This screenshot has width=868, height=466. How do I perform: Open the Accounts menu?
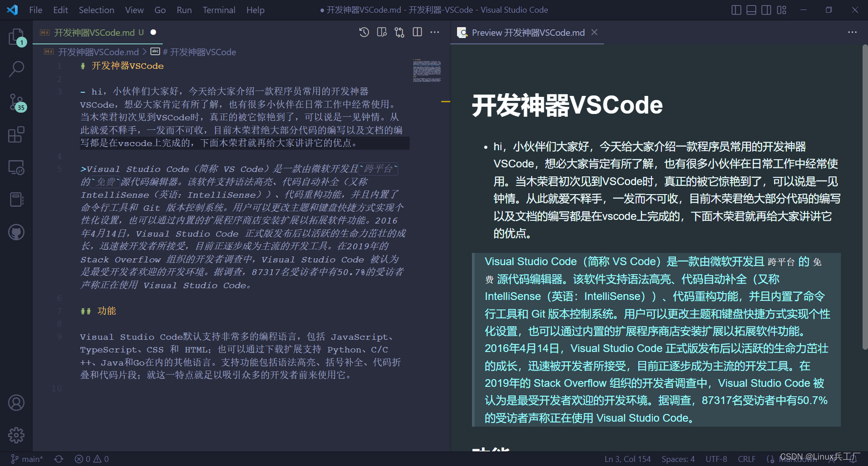[16, 403]
